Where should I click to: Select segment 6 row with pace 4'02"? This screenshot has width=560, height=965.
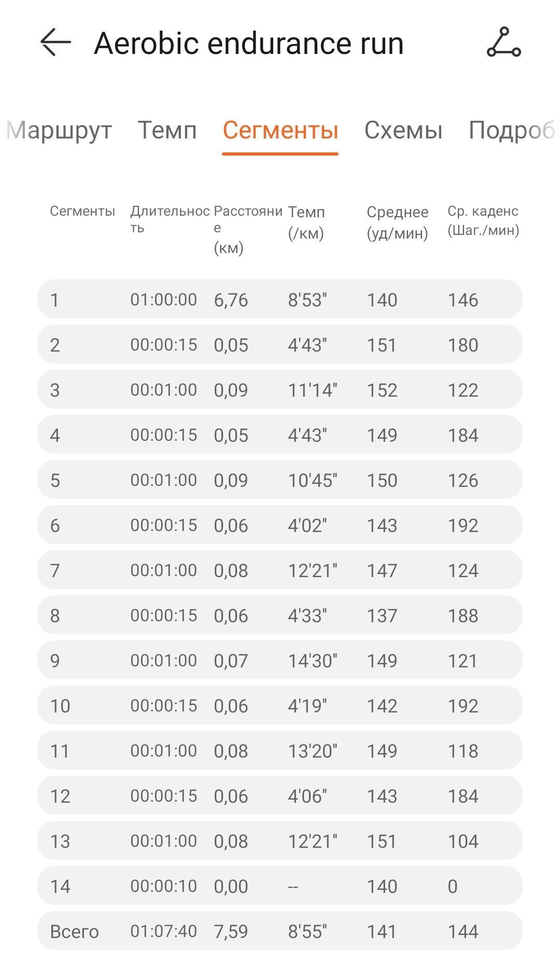coord(280,525)
